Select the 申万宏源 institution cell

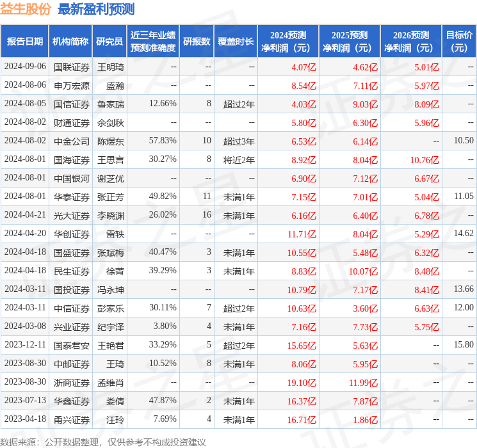(72, 86)
